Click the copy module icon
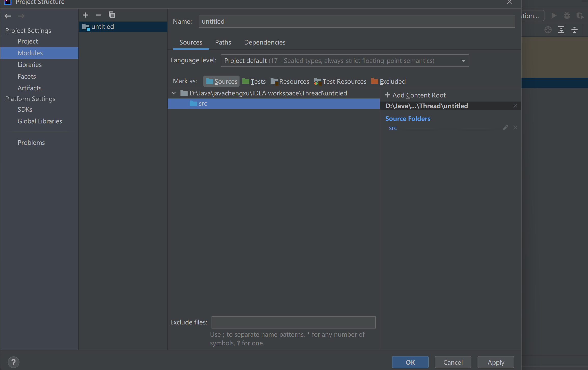 point(111,15)
